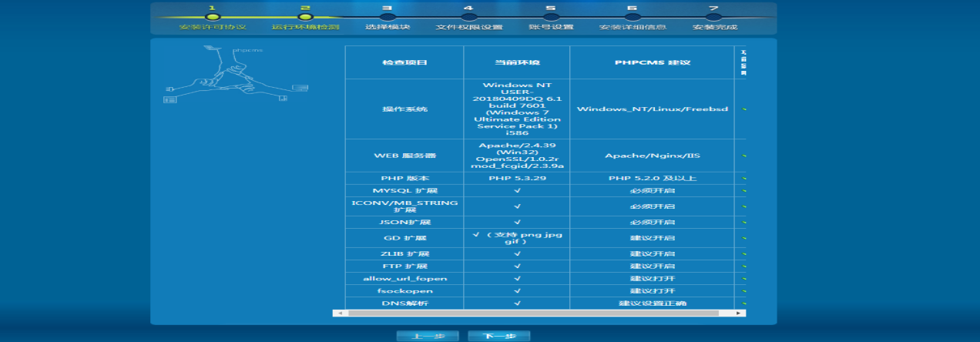Click 建议开启 in the ZLIB 扩展 row
Image resolution: width=980 pixels, height=342 pixels.
pyautogui.click(x=652, y=254)
